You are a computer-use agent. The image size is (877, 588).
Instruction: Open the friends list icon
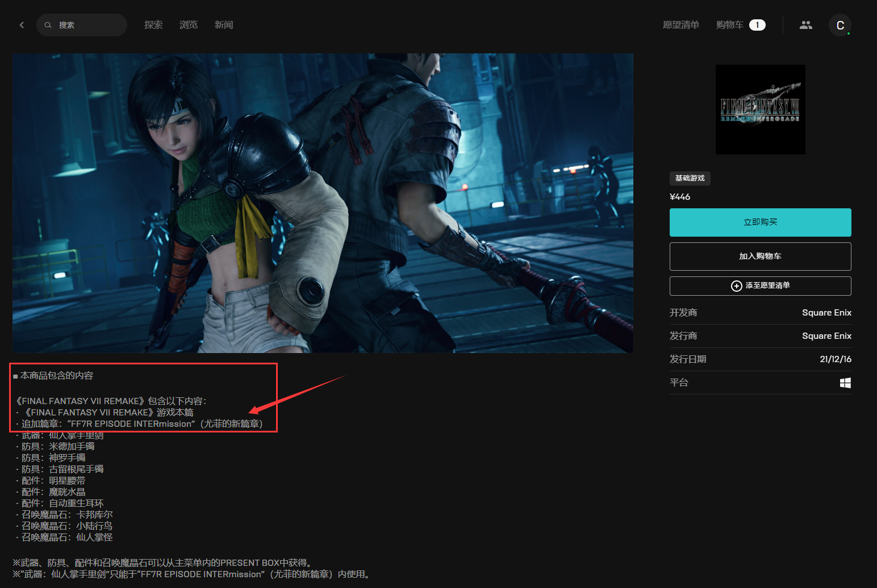pyautogui.click(x=806, y=25)
